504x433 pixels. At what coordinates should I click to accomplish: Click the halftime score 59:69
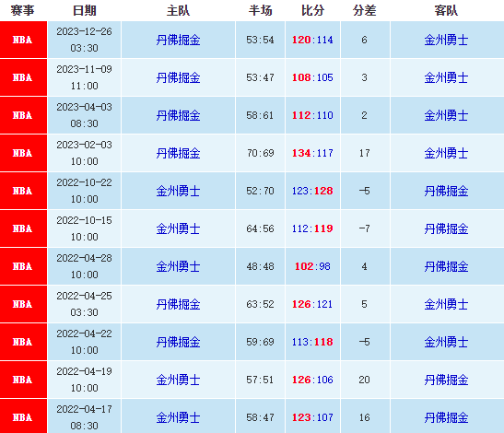click(x=260, y=342)
